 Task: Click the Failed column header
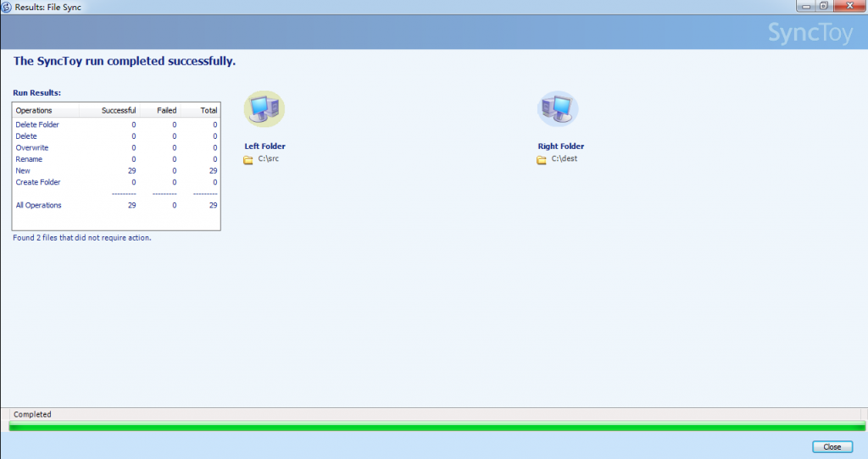(160, 110)
